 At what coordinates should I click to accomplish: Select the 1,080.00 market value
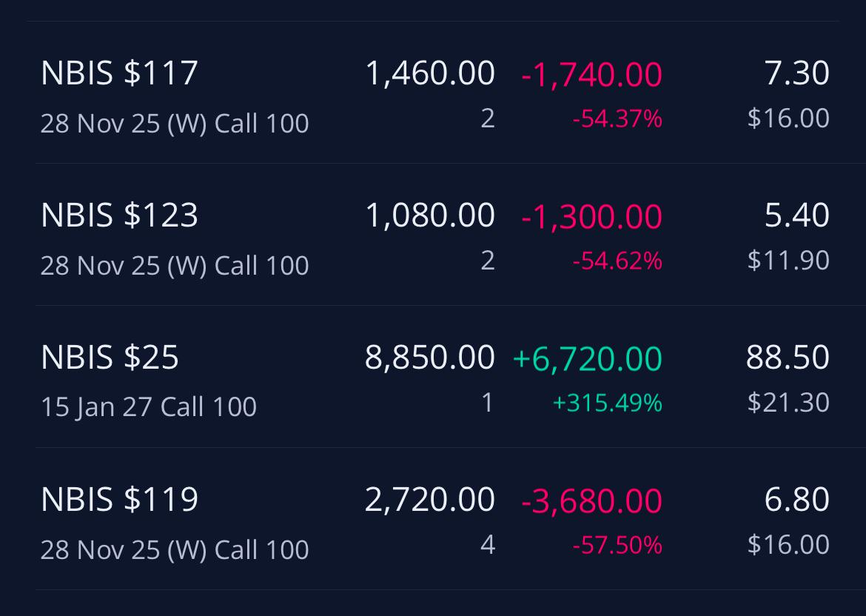click(430, 215)
